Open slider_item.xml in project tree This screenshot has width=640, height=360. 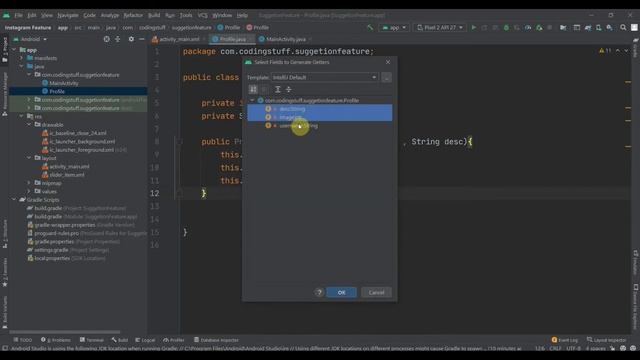point(67,174)
